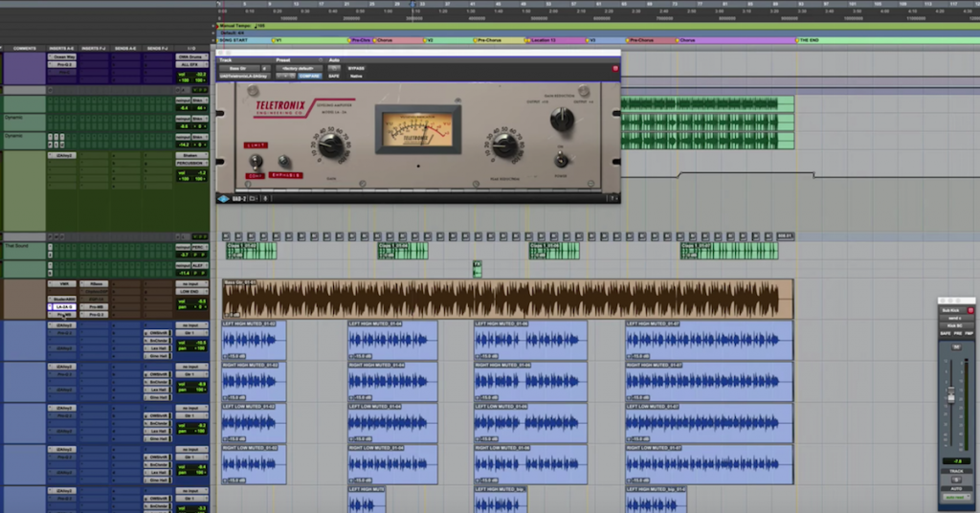Flip the Limit/Compress toggle switch on LA-2A
The image size is (980, 513).
tap(255, 162)
